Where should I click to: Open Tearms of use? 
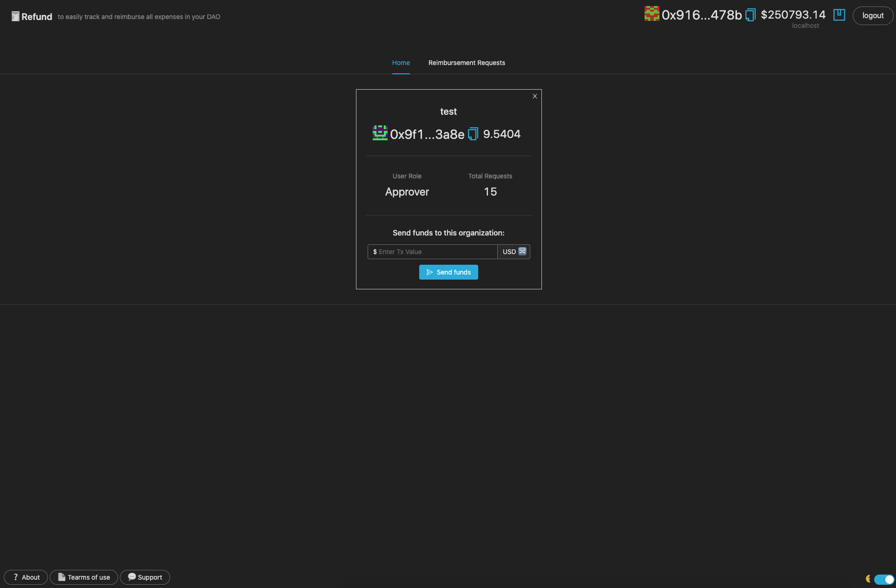[x=84, y=577]
